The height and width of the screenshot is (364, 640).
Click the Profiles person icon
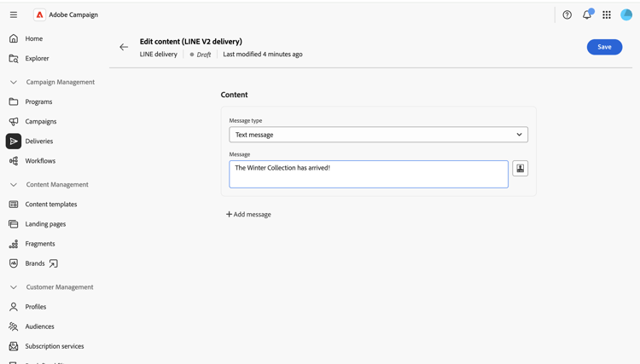pyautogui.click(x=14, y=307)
